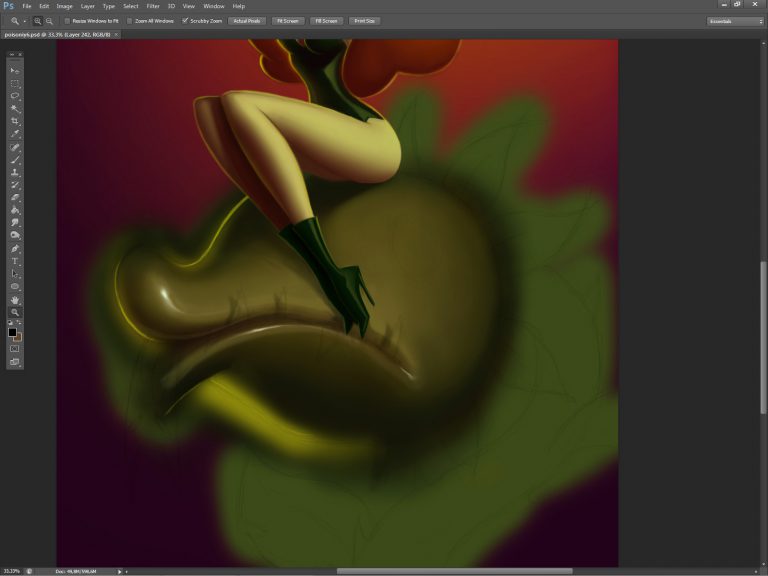Select the Crop tool
This screenshot has width=768, height=576.
coord(15,121)
